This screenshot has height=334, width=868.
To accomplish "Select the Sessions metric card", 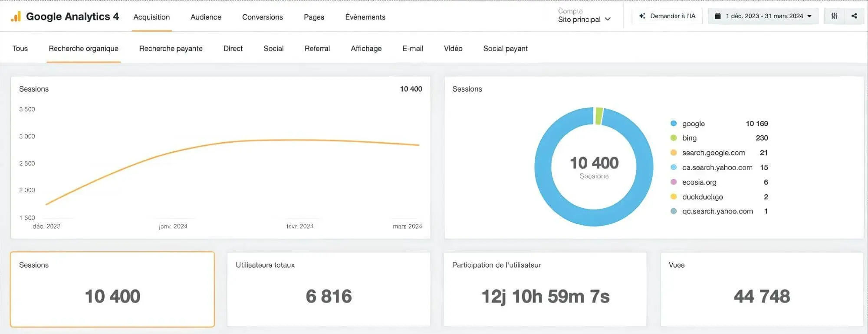I will coord(112,289).
